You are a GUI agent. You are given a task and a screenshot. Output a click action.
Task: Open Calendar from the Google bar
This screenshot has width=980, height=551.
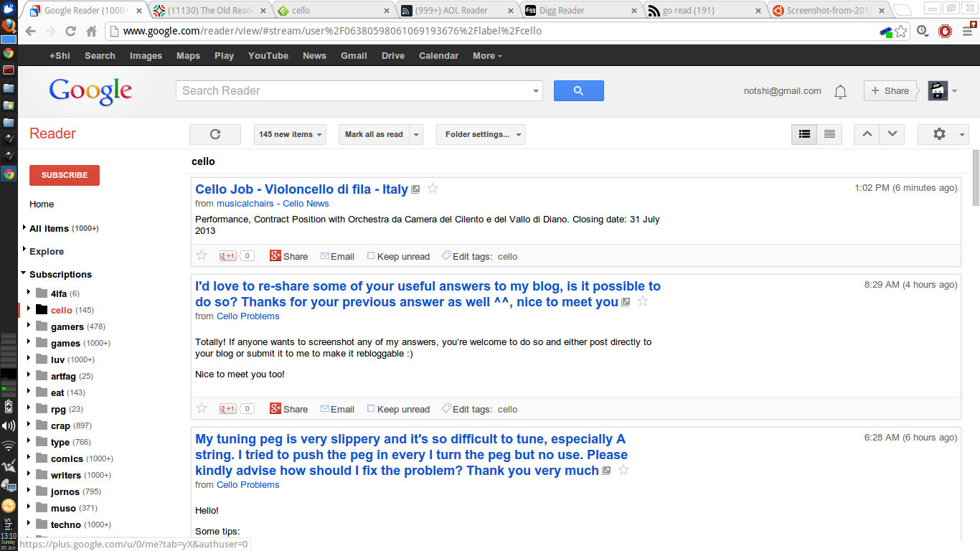tap(438, 55)
